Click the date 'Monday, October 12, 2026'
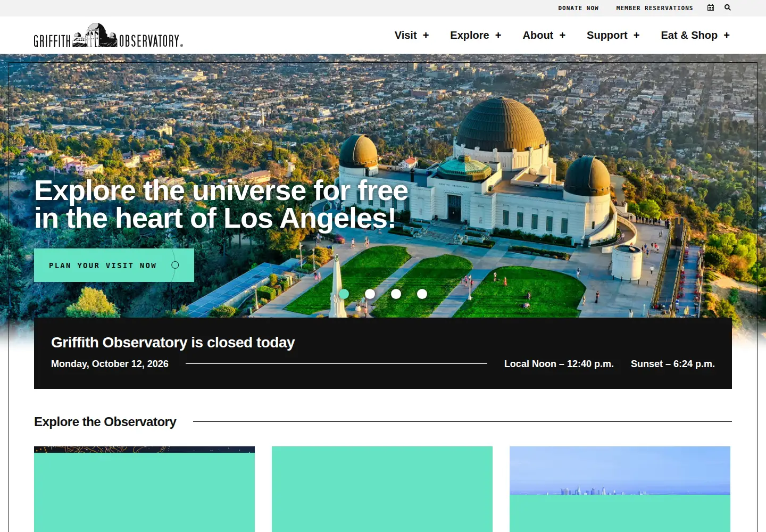 tap(110, 364)
